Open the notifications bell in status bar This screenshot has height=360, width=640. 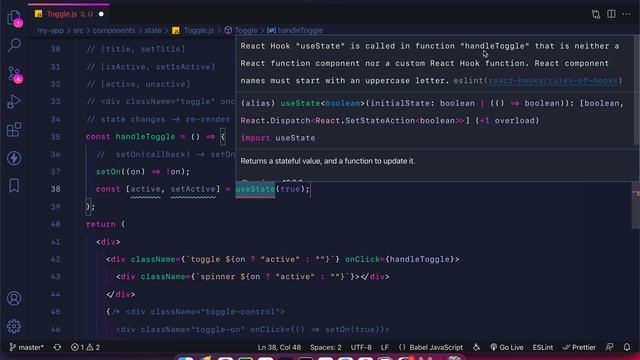(x=627, y=347)
